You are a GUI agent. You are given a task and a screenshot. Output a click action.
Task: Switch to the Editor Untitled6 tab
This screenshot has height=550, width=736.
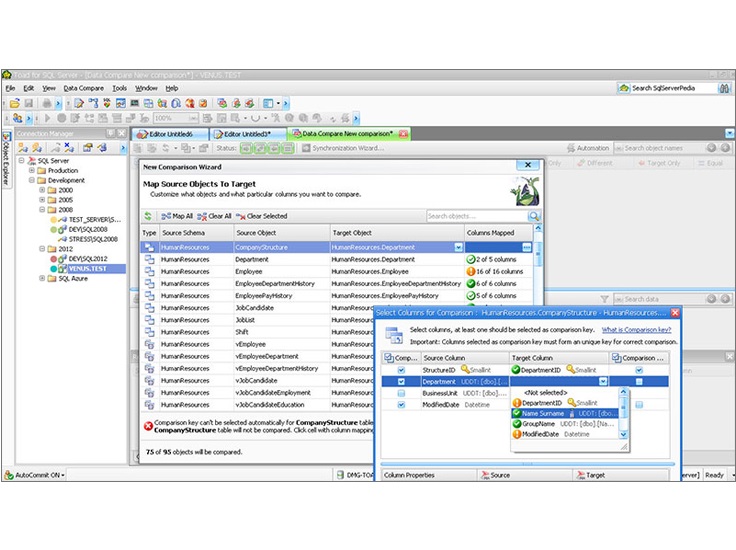point(170,134)
